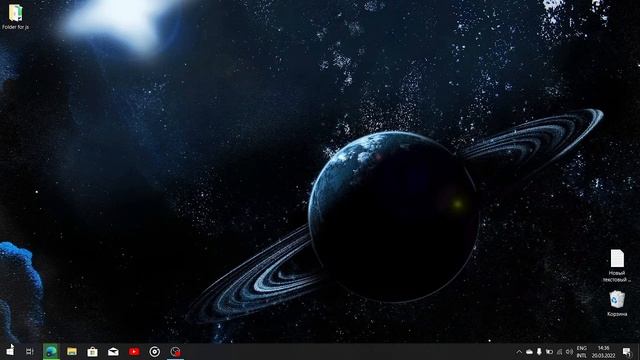Screen dimensions: 640x360
Task: Open the Mail app on the taskbar
Action: point(113,351)
